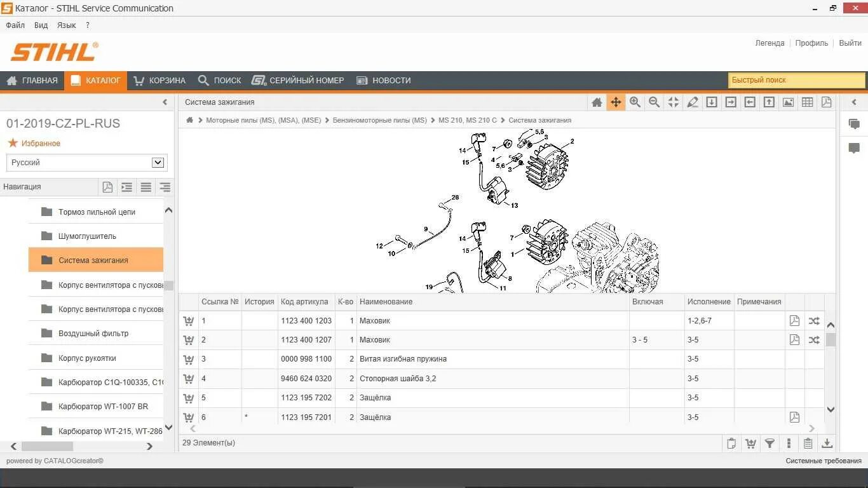This screenshot has width=868, height=488.
Task: Click the checklist clipboard icon below table
Action: (808, 444)
